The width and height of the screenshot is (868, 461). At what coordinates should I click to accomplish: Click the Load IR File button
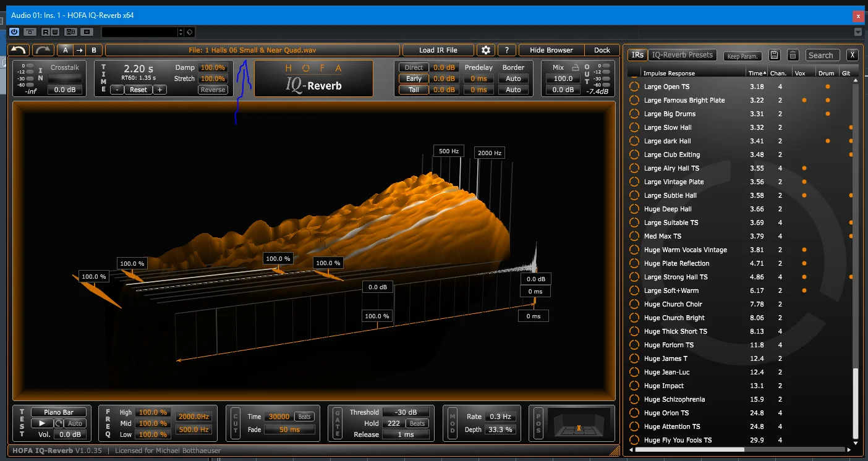point(438,50)
